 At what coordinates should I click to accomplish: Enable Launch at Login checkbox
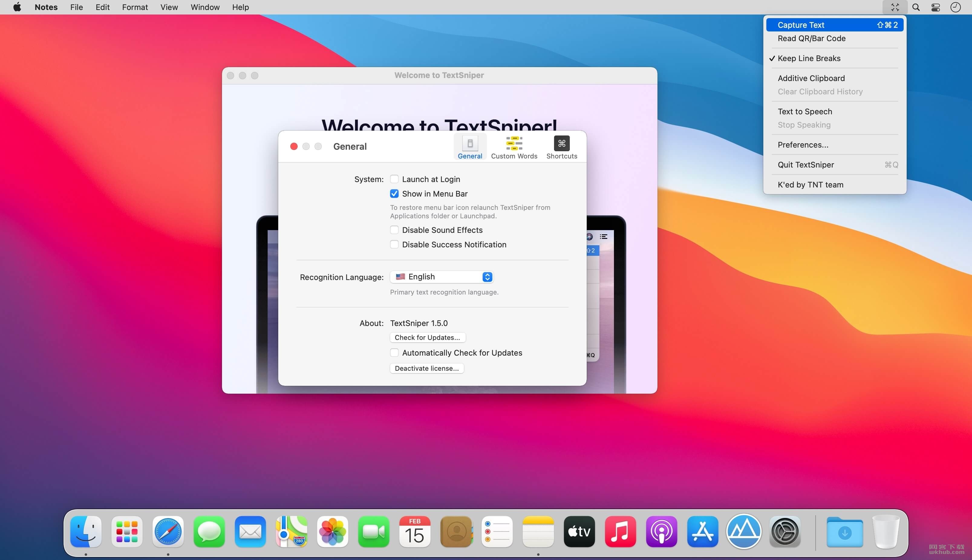[x=394, y=179]
